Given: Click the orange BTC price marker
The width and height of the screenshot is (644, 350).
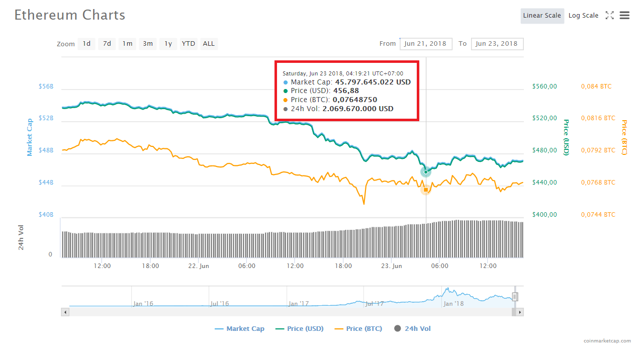Looking at the screenshot, I should (426, 190).
